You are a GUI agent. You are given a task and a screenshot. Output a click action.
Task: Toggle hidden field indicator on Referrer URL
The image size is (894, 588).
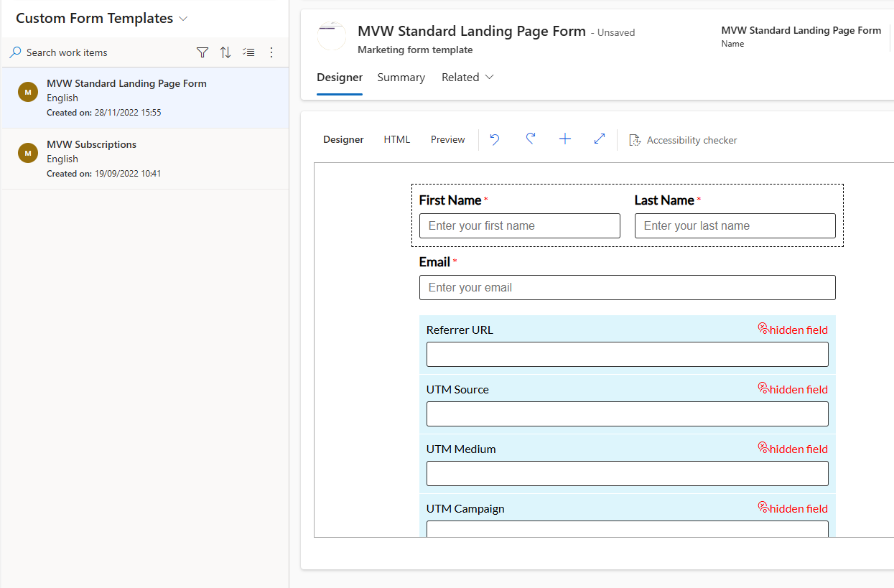(x=793, y=330)
